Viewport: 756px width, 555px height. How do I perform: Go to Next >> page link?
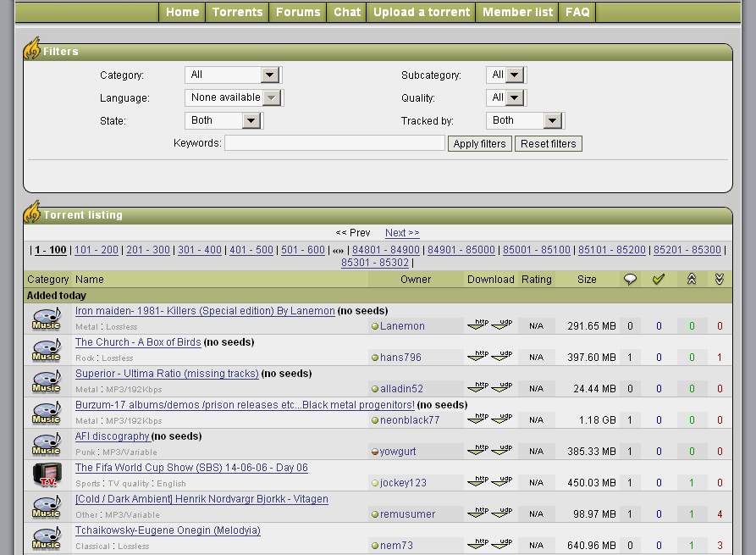402,233
